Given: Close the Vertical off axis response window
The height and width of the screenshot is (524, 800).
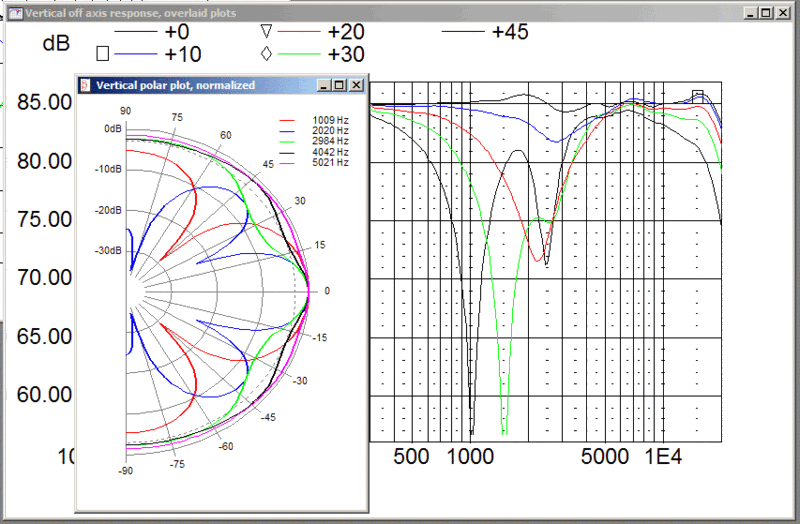Looking at the screenshot, I should tap(783, 13).
